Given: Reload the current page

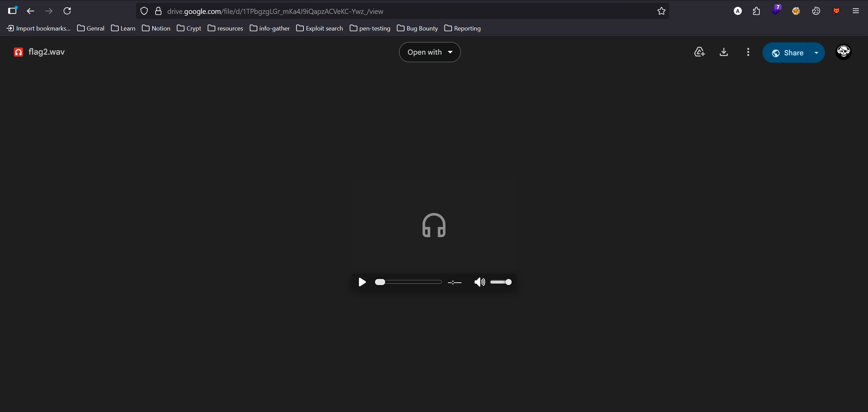Looking at the screenshot, I should (x=67, y=11).
